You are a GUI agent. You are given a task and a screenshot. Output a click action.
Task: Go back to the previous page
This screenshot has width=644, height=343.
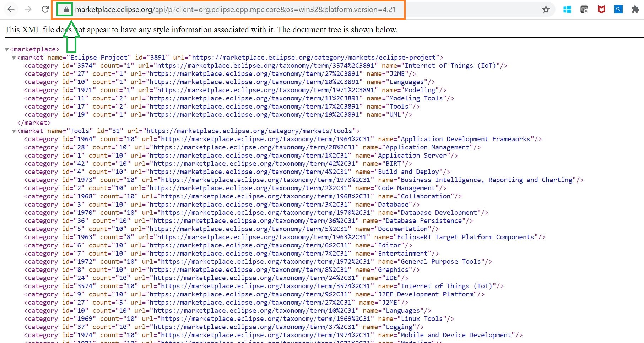[11, 10]
